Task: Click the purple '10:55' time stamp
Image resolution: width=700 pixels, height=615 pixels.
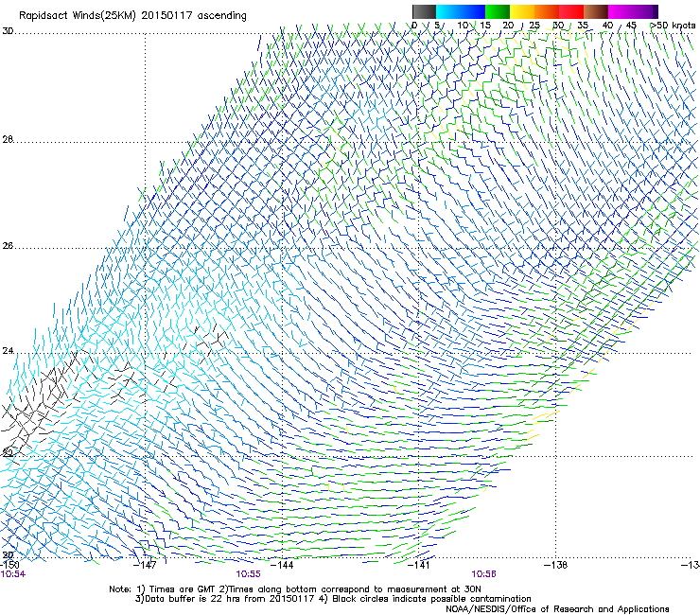Action: click(x=248, y=574)
